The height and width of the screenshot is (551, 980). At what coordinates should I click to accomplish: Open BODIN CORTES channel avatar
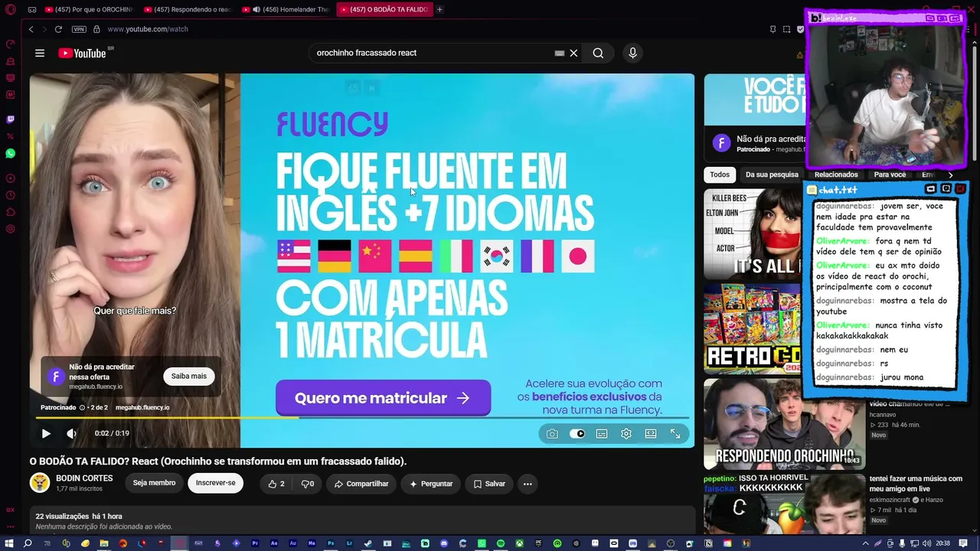(x=40, y=483)
